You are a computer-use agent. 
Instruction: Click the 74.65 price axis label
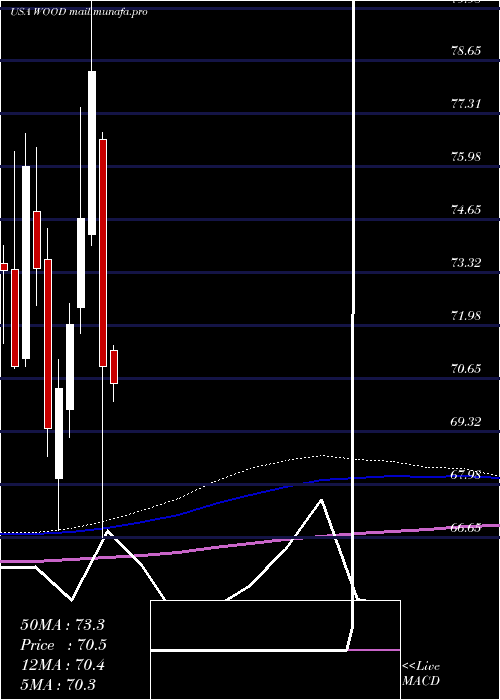(466, 210)
